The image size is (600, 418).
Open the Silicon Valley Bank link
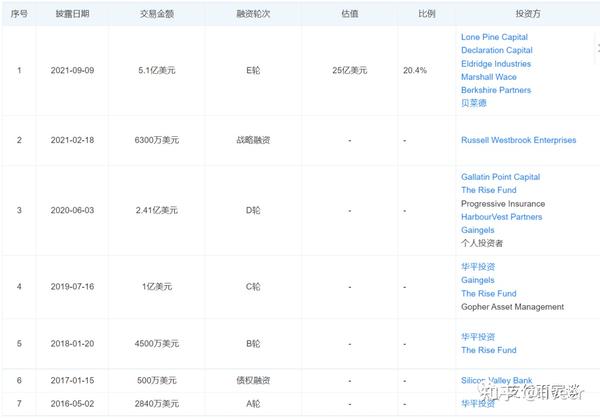tap(496, 380)
